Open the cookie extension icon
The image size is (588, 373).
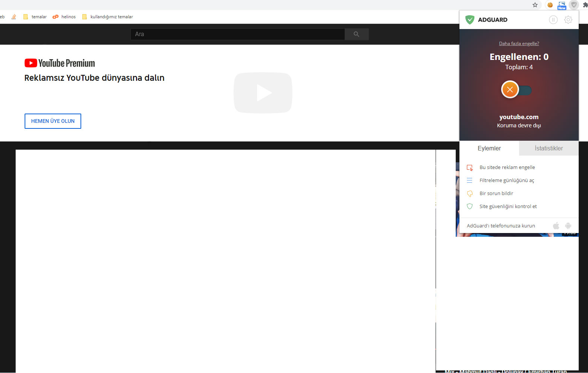[550, 5]
